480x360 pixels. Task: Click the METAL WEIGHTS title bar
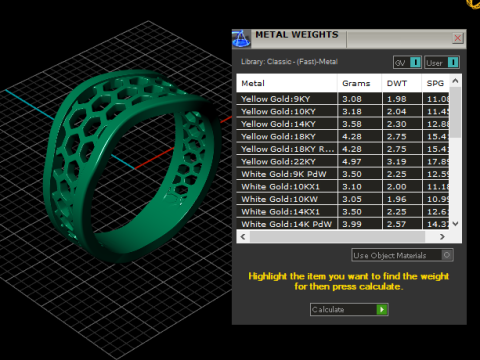(350, 38)
